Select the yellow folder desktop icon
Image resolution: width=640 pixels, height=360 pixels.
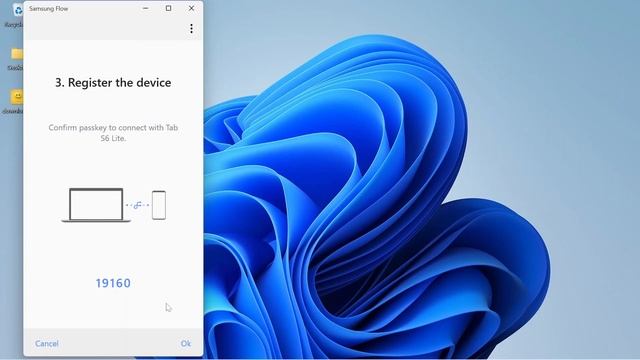tap(16, 54)
